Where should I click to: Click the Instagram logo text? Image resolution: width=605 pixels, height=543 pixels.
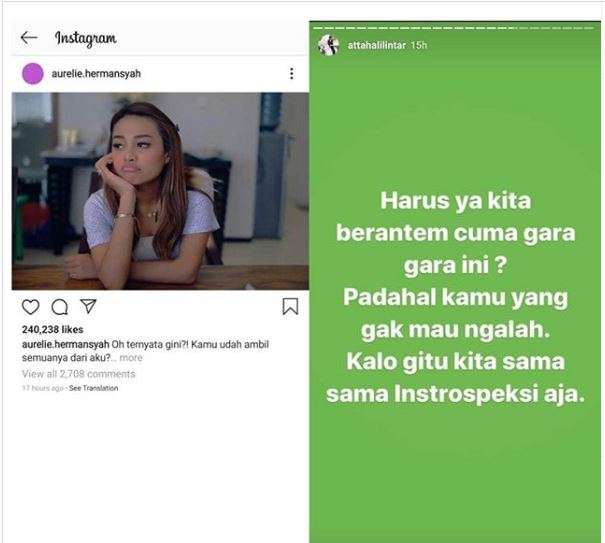pyautogui.click(x=86, y=39)
